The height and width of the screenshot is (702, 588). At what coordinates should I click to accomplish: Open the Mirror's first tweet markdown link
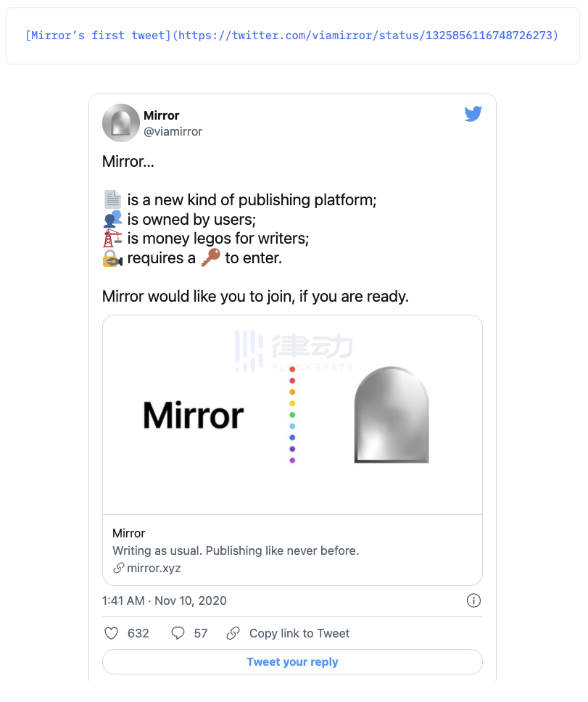(292, 36)
